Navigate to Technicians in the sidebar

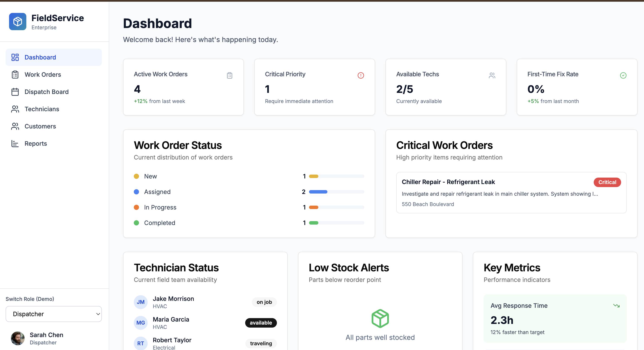pyautogui.click(x=42, y=109)
